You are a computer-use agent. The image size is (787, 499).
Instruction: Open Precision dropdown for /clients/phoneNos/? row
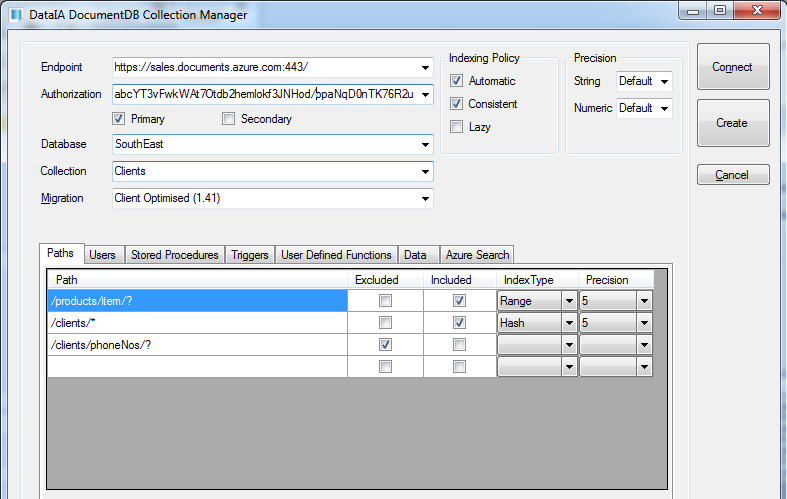click(x=644, y=345)
